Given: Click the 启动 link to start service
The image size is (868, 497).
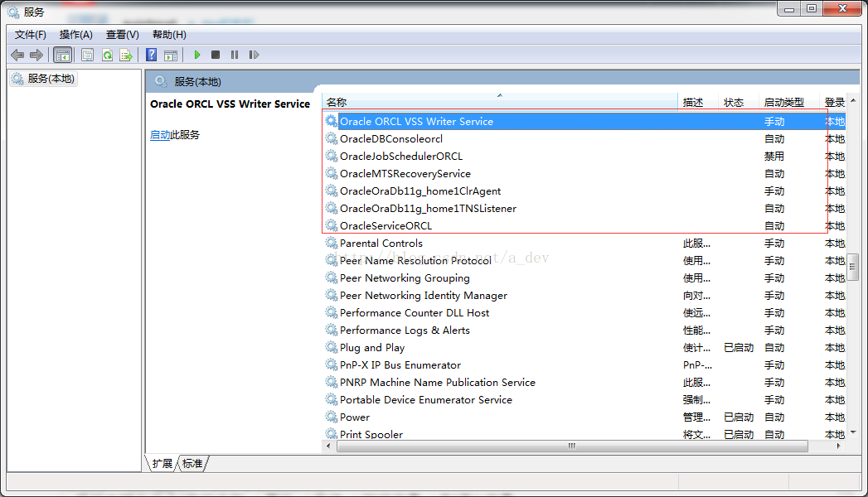Looking at the screenshot, I should [160, 135].
